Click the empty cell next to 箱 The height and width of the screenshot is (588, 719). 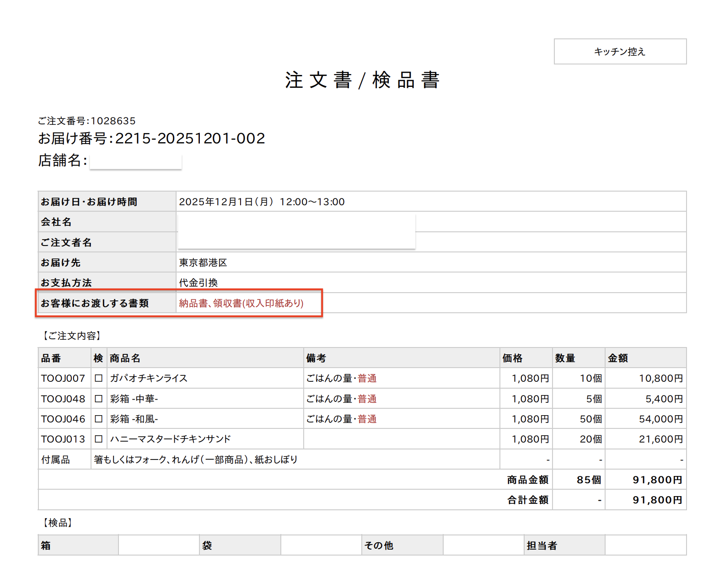[x=159, y=545]
